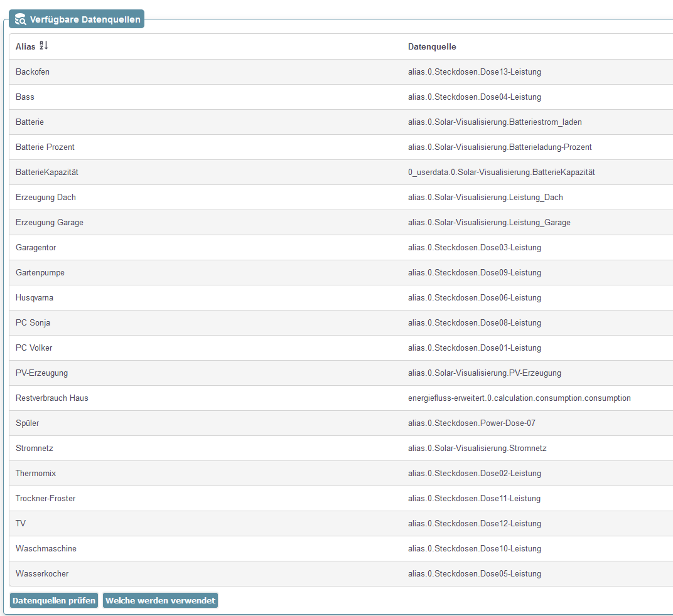Click the alias.0.Steckdosen.Dose04-Leistung data source
673x616 pixels.
(x=474, y=97)
